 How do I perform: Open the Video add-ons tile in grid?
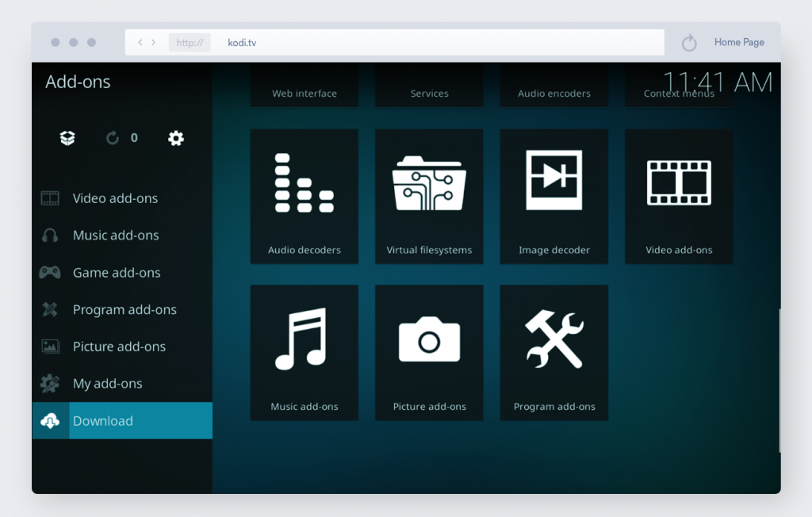[x=679, y=197]
